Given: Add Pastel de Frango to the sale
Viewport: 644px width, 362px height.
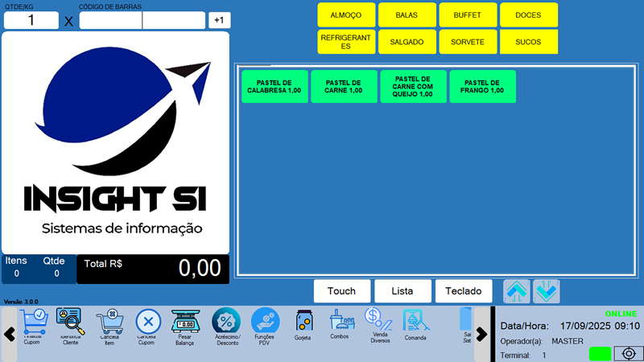Looking at the screenshot, I should (483, 86).
